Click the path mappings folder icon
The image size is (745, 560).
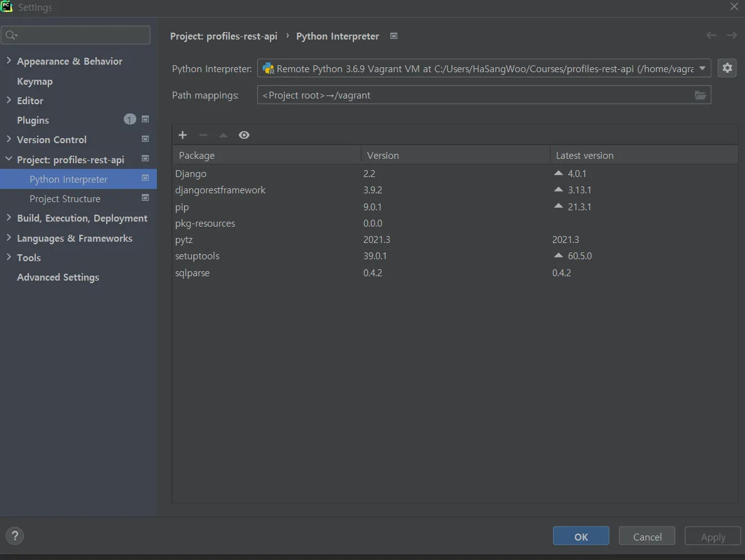click(700, 95)
